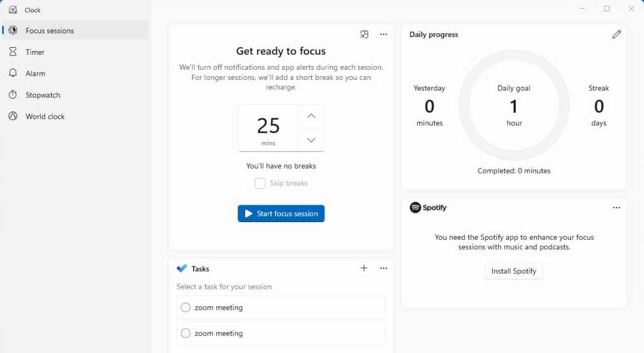Enable the Skip breaks checkbox
The image size is (644, 353).
pyautogui.click(x=260, y=183)
